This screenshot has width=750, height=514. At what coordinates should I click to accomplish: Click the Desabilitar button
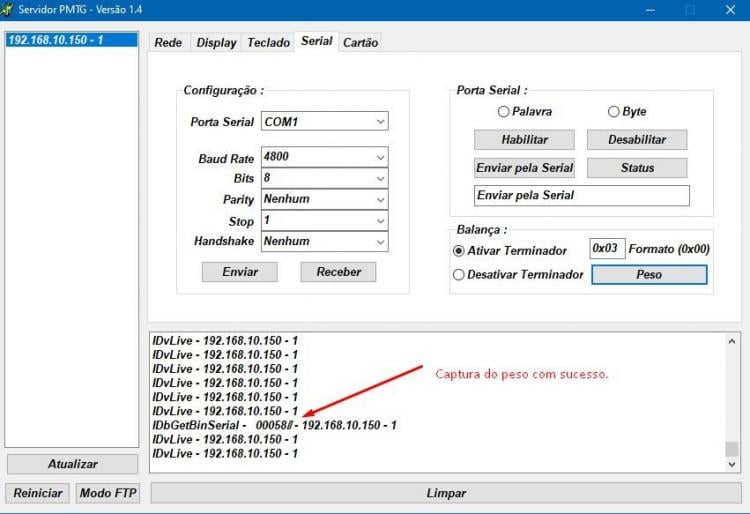637,140
